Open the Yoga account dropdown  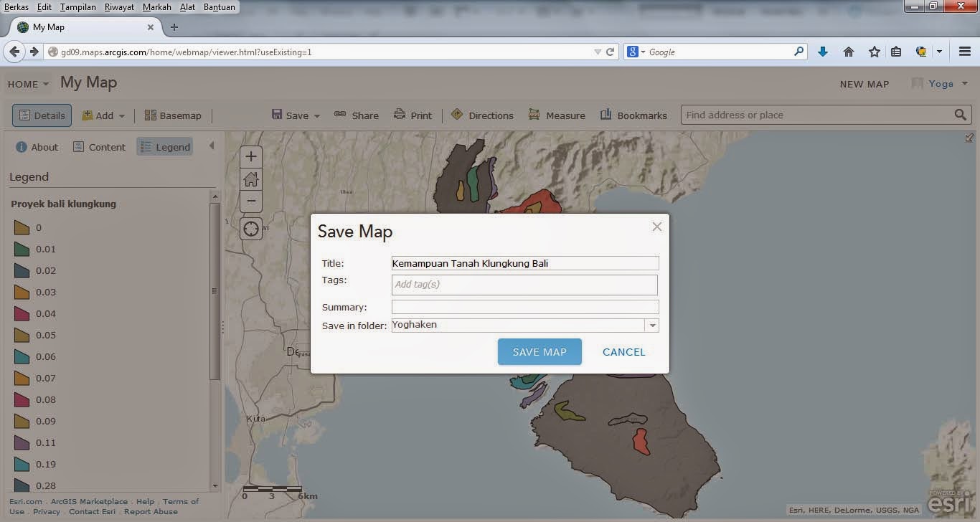(x=941, y=83)
